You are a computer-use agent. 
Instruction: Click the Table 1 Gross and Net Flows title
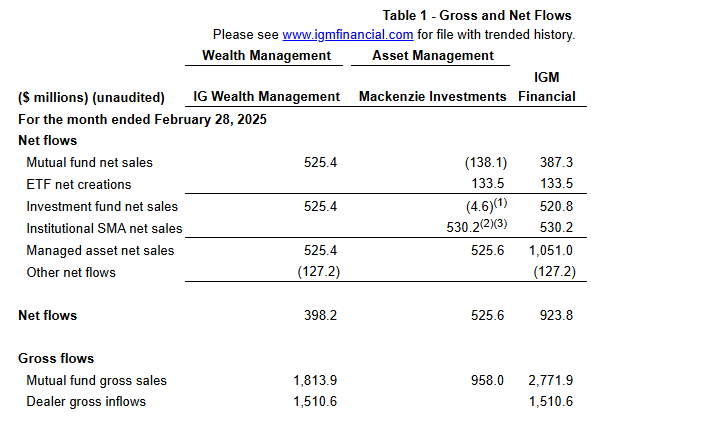(x=478, y=16)
